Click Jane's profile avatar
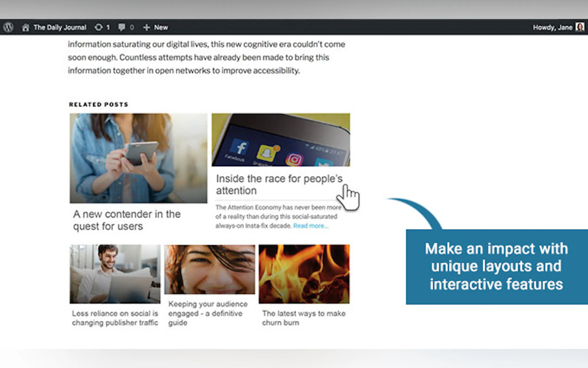This screenshot has height=368, width=588. click(580, 27)
